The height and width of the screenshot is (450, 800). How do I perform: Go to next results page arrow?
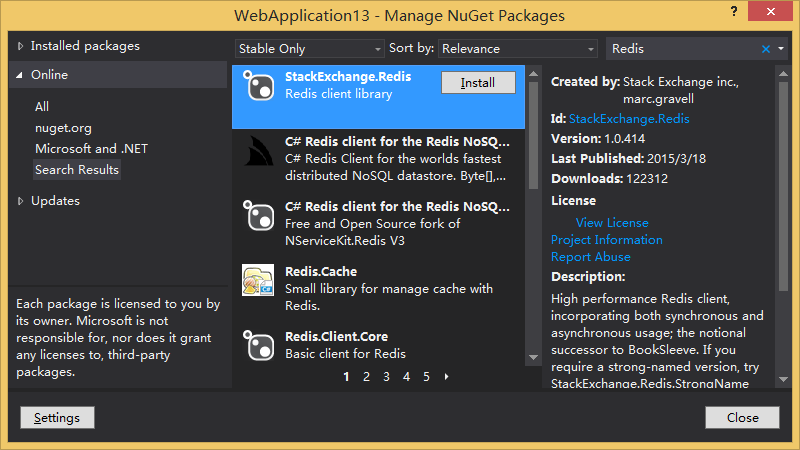[x=446, y=377]
